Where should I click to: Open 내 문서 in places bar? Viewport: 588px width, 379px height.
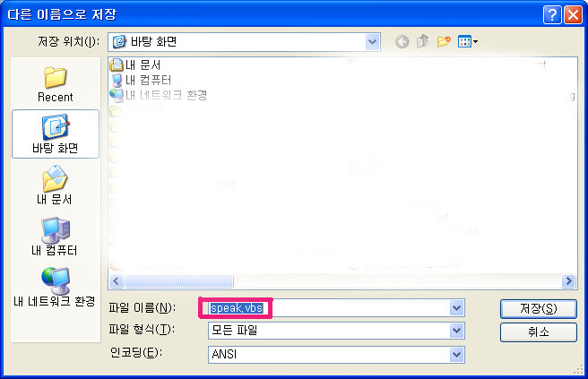point(55,185)
